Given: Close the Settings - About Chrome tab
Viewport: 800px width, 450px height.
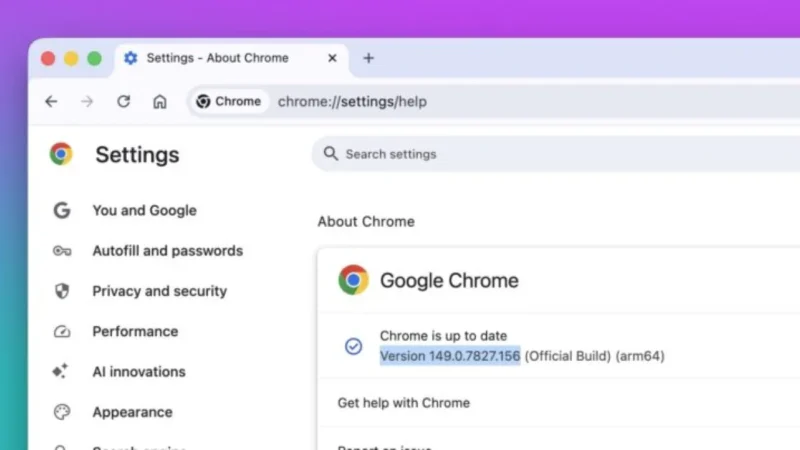Looking at the screenshot, I should (332, 58).
